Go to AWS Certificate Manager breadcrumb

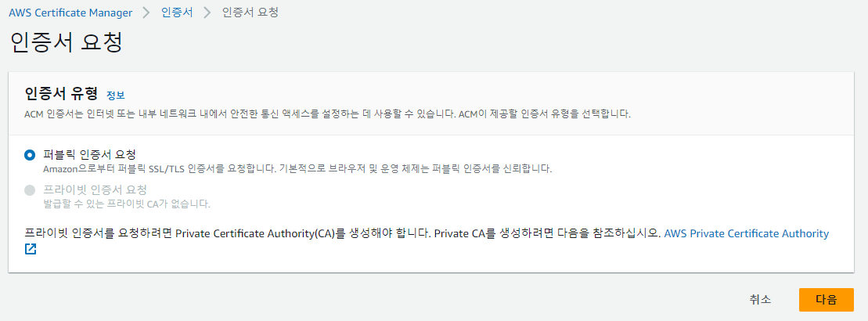pos(70,13)
